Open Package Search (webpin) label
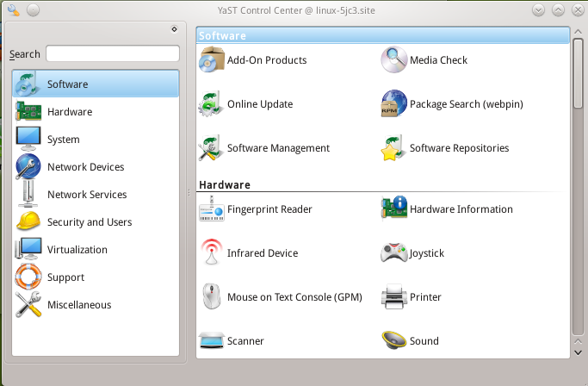This screenshot has width=588, height=386. 466,104
